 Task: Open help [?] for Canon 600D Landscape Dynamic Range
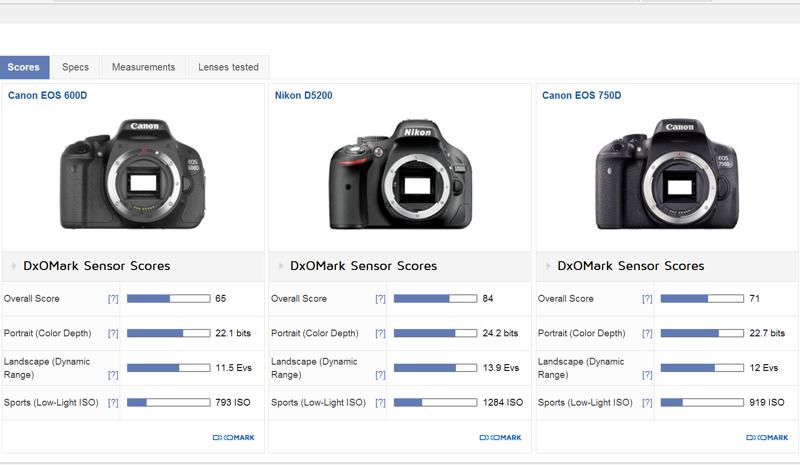113,375
